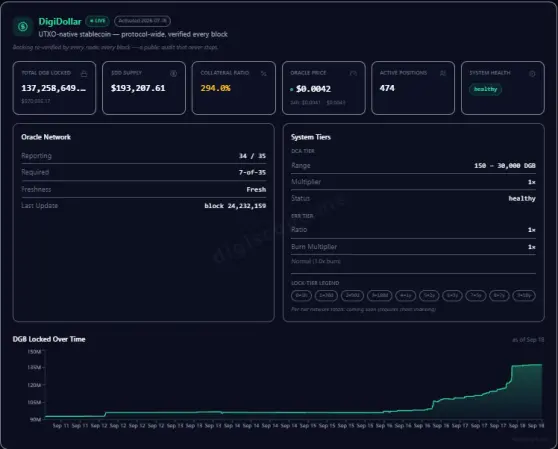This screenshot has width=558, height=449.
Task: Click the users icon in Active Positions card
Action: 443,73
